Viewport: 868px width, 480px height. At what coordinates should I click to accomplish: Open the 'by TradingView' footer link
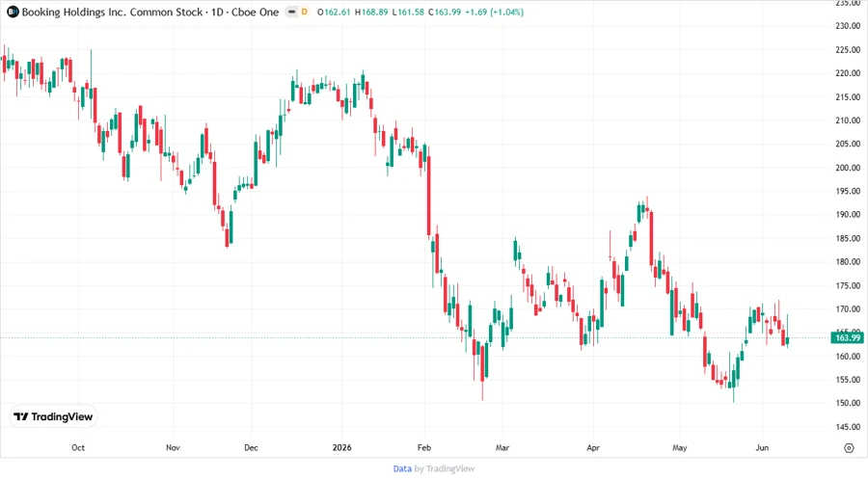[x=445, y=469]
